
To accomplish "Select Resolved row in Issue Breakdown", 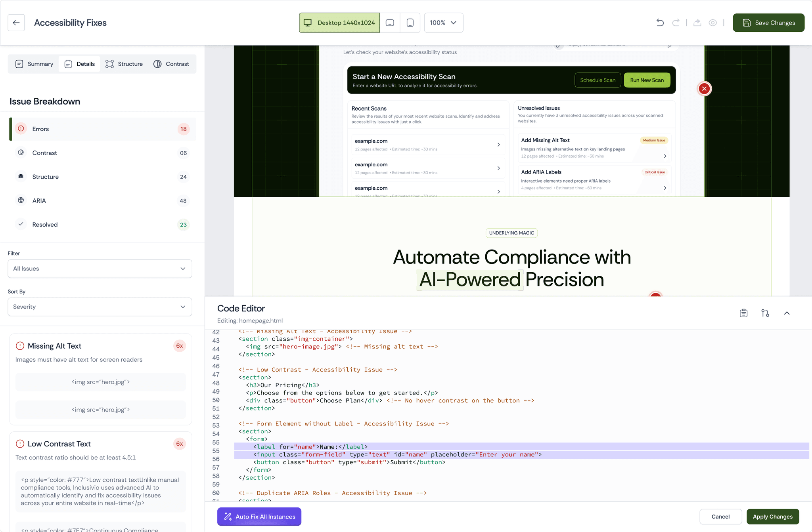I will coord(103,225).
